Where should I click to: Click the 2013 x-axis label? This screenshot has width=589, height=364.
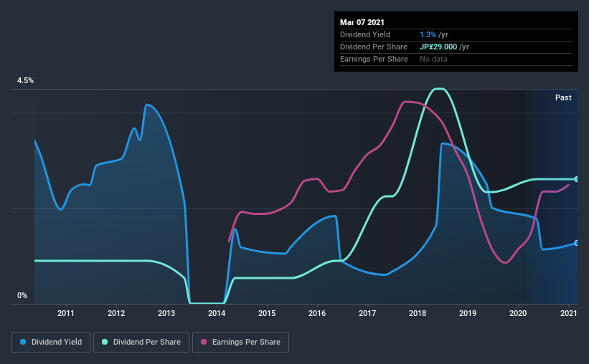(x=166, y=313)
